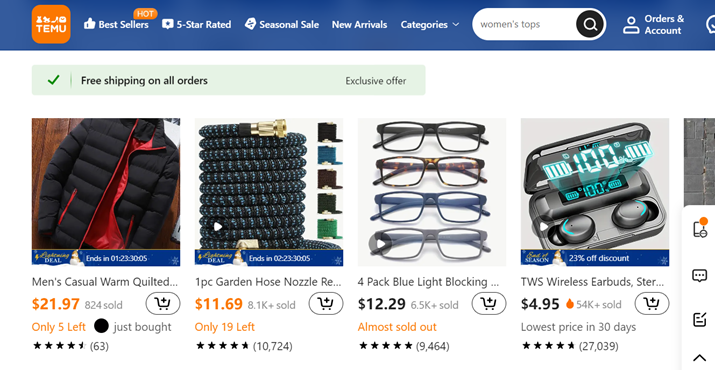
Task: Add the blue light glasses to cart
Action: (x=489, y=303)
